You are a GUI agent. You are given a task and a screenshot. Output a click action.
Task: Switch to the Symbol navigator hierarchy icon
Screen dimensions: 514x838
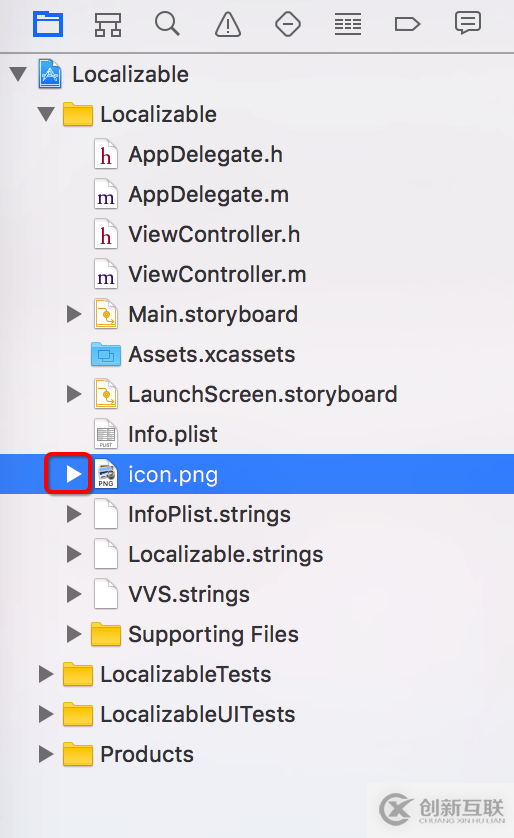(107, 24)
